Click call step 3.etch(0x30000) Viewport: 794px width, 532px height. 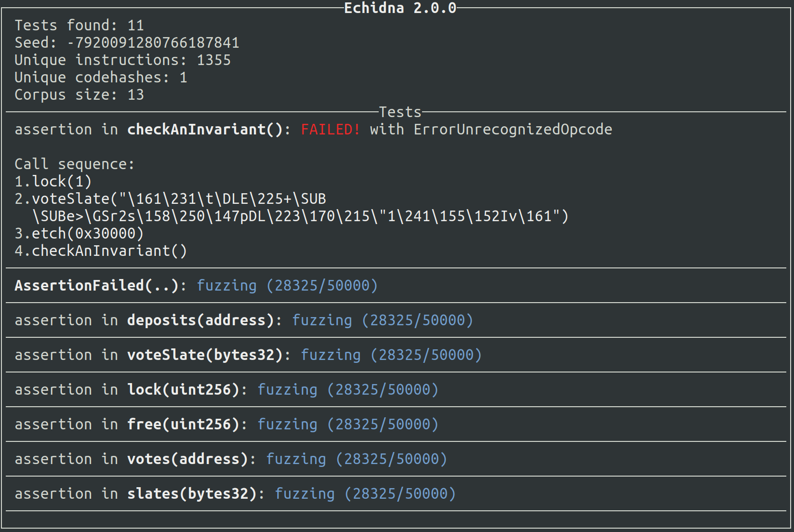click(x=79, y=234)
